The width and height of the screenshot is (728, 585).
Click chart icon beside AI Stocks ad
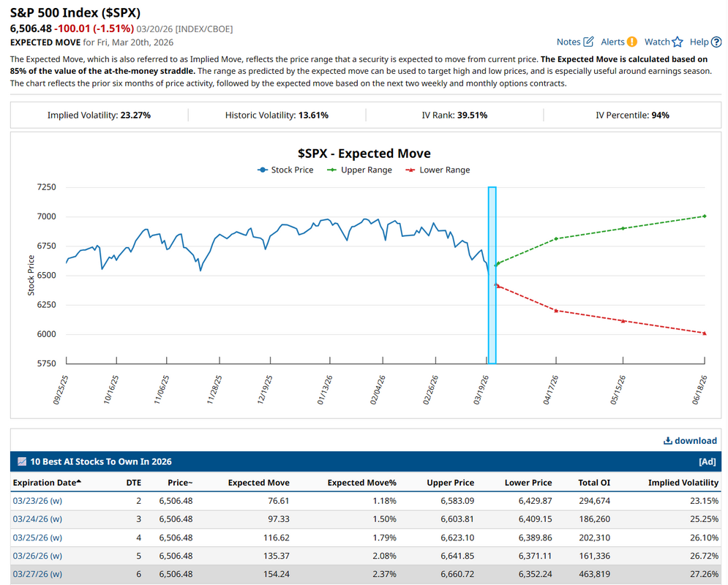[22, 461]
